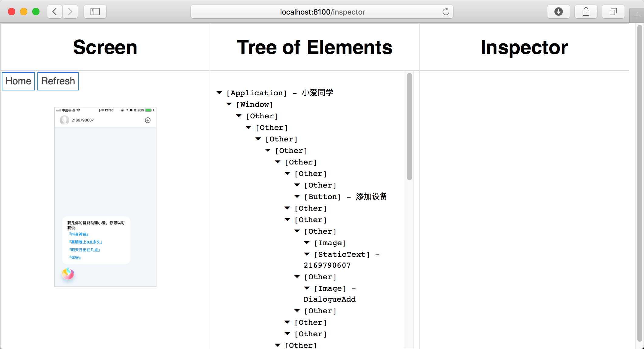Tap the 『抖音神曲』 suggestion link

click(79, 234)
